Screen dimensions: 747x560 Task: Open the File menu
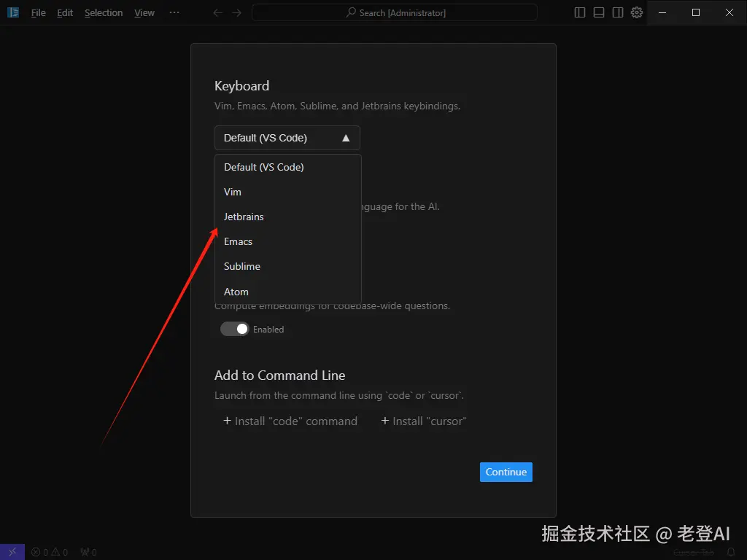coord(39,13)
